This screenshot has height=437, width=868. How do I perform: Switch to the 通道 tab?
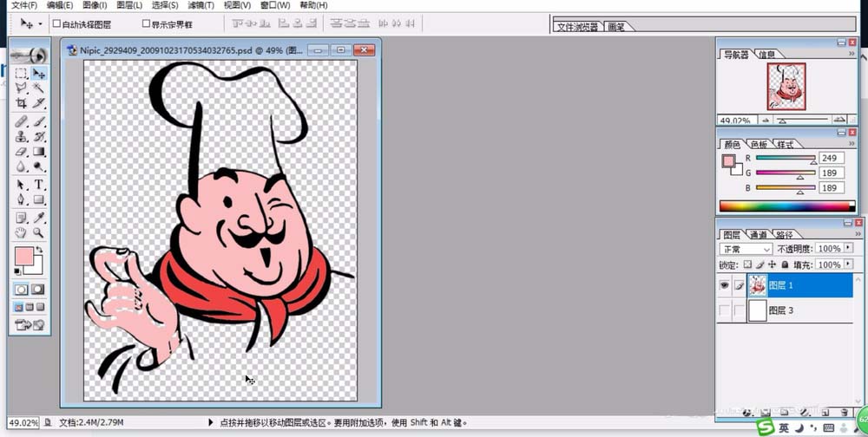pyautogui.click(x=759, y=235)
